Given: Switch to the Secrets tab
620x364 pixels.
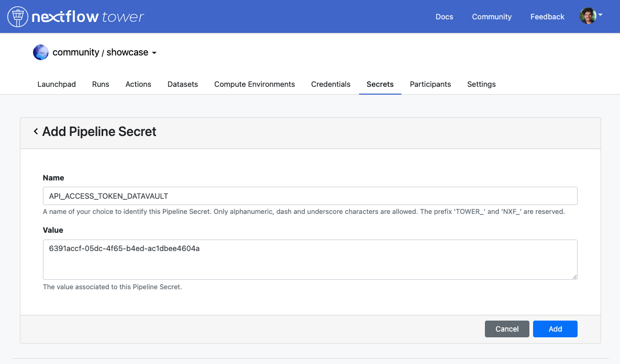Looking at the screenshot, I should [x=380, y=84].
